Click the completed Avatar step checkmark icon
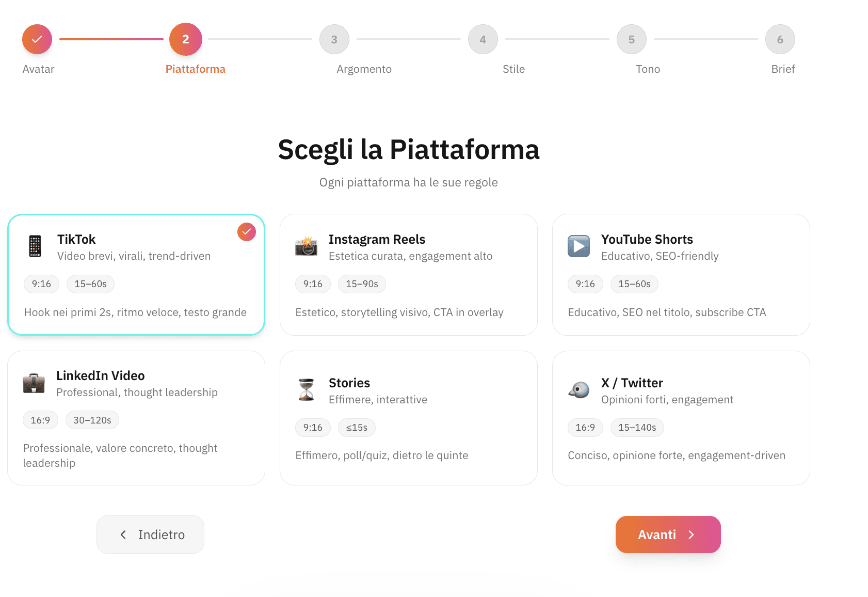 pyautogui.click(x=37, y=39)
